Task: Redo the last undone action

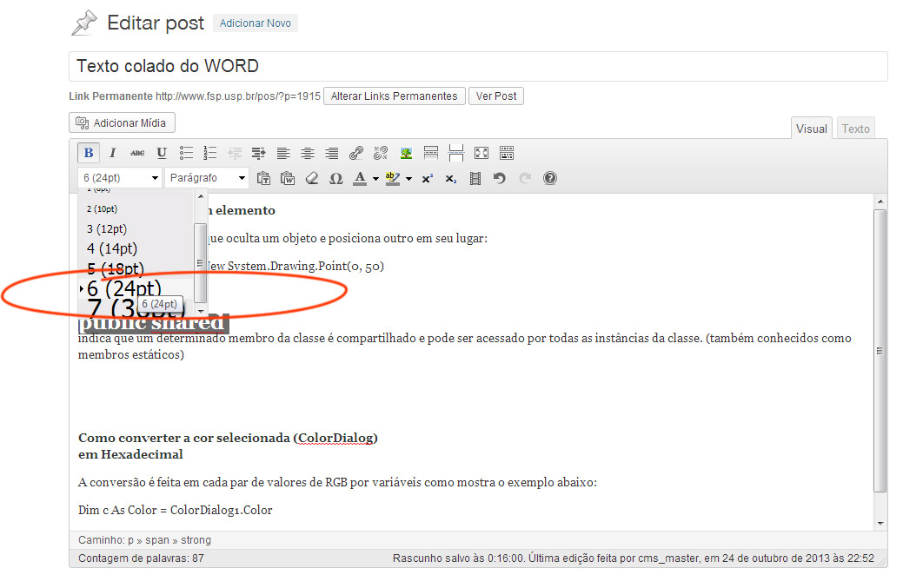Action: point(525,178)
